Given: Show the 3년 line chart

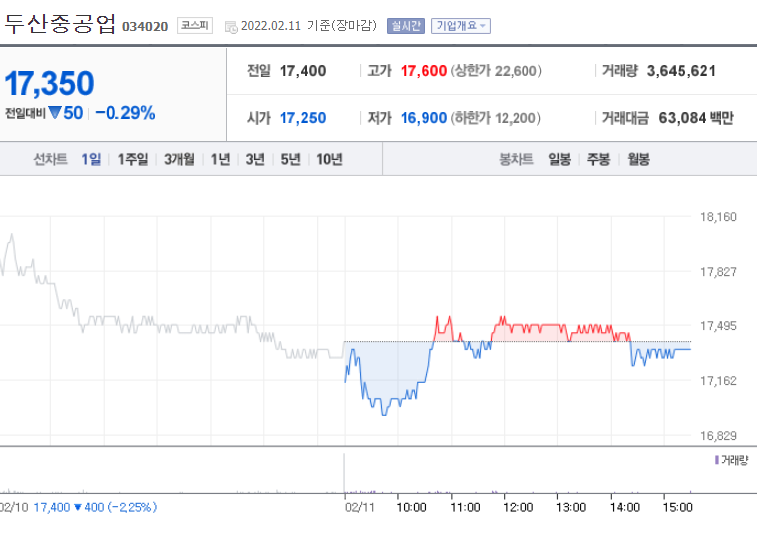Looking at the screenshot, I should pyautogui.click(x=255, y=159).
